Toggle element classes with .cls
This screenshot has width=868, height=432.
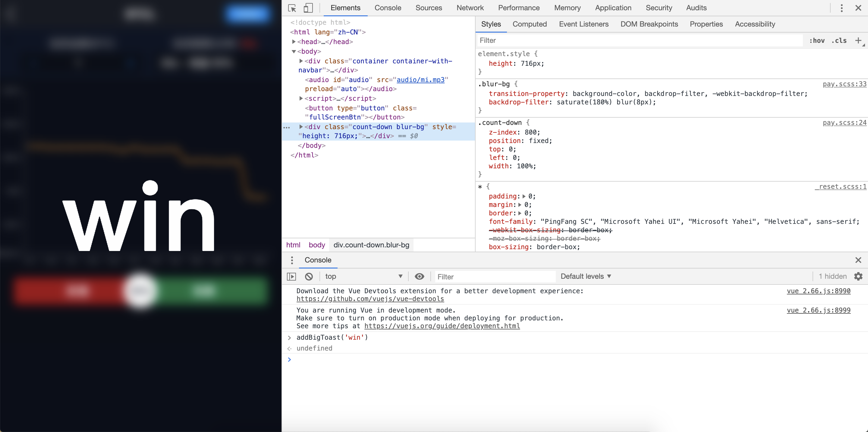(x=839, y=40)
